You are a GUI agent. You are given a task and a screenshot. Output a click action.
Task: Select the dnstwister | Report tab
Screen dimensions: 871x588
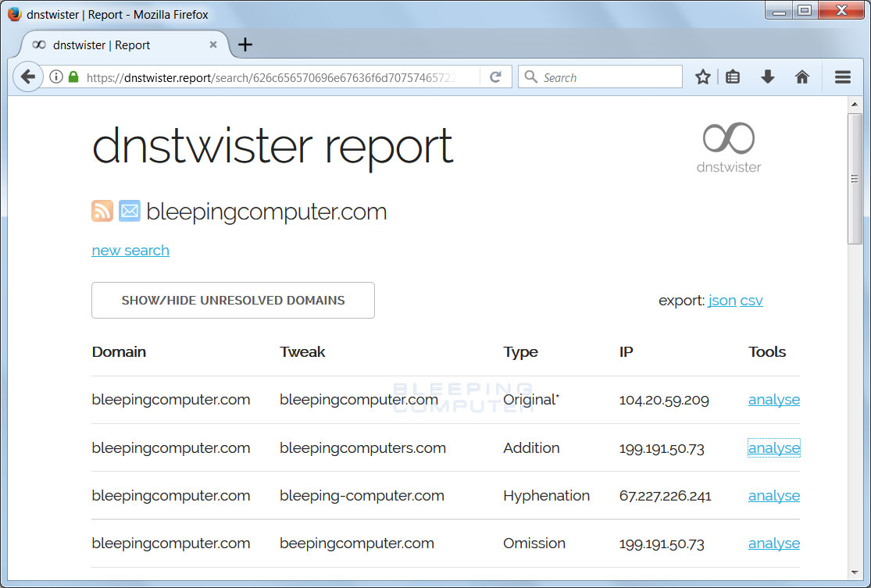[124, 45]
